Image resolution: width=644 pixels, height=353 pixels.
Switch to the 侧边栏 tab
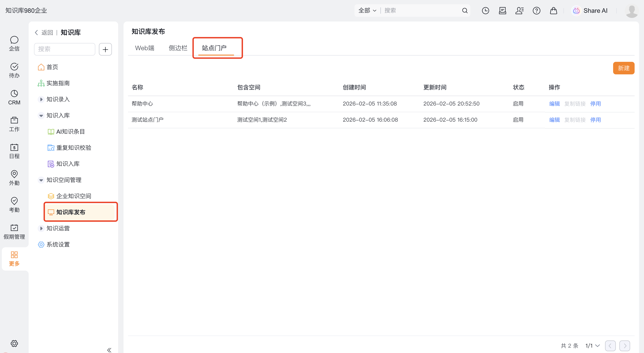178,48
